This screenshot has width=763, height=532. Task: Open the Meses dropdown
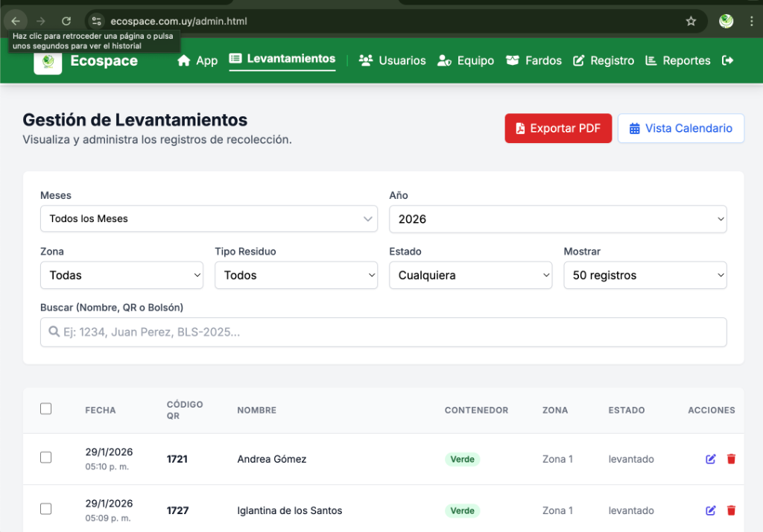209,218
